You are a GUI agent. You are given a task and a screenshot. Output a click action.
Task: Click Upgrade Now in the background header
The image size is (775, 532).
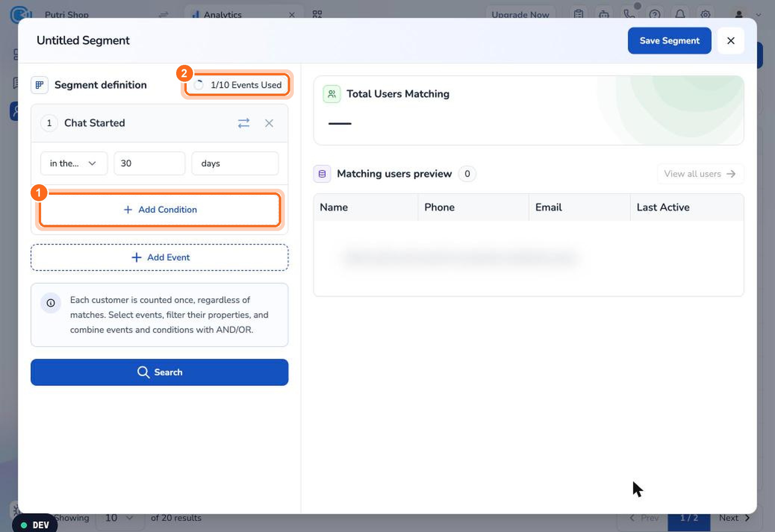[x=520, y=15]
